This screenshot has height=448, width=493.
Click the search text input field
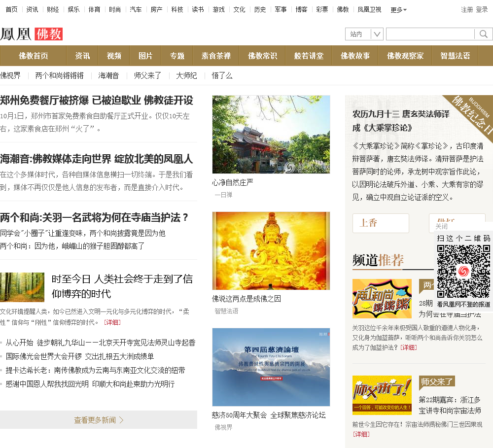[x=430, y=34]
